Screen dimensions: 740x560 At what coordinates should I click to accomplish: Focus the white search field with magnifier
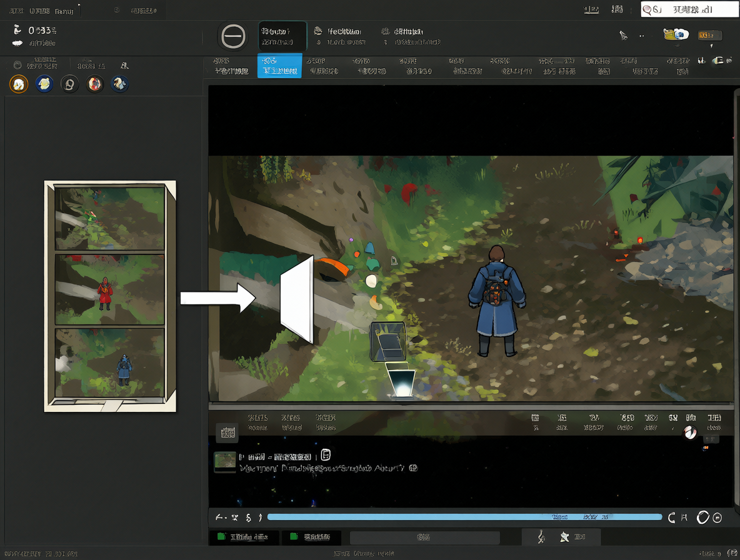pos(689,9)
